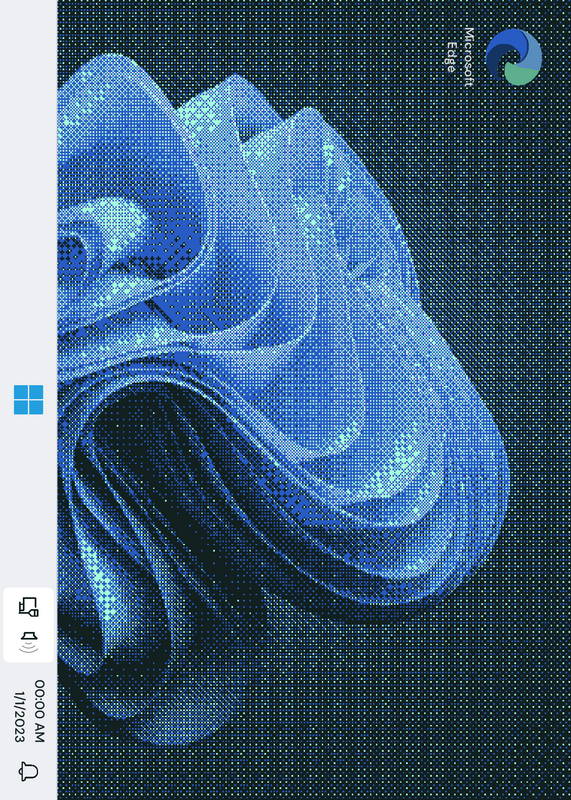Select the Edge swirl logo on desktop

pyautogui.click(x=513, y=57)
